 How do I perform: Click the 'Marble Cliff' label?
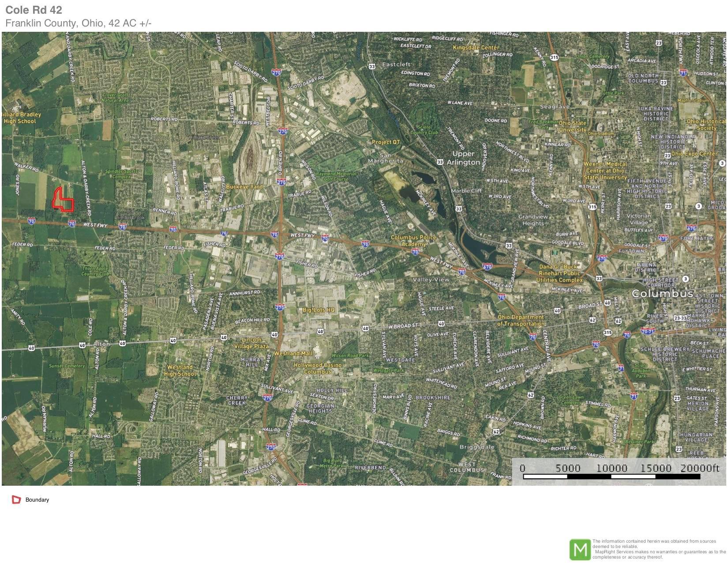click(x=466, y=191)
